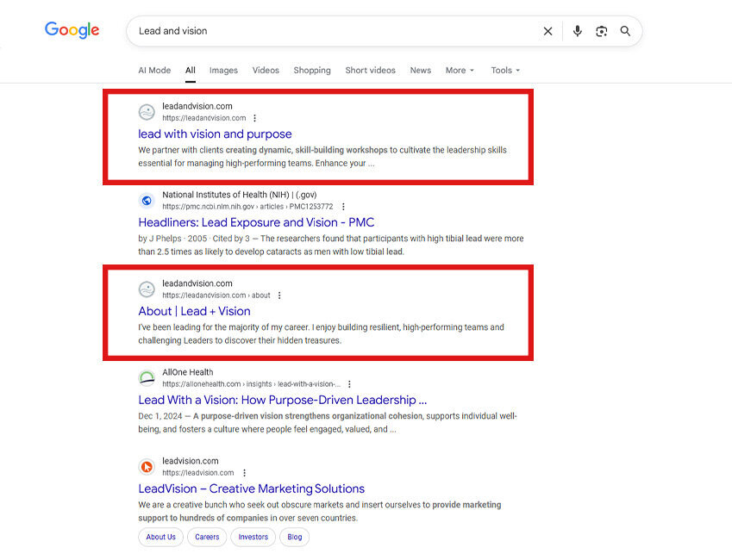Click the magnifying glass search icon
The width and height of the screenshot is (732, 560).
[625, 31]
